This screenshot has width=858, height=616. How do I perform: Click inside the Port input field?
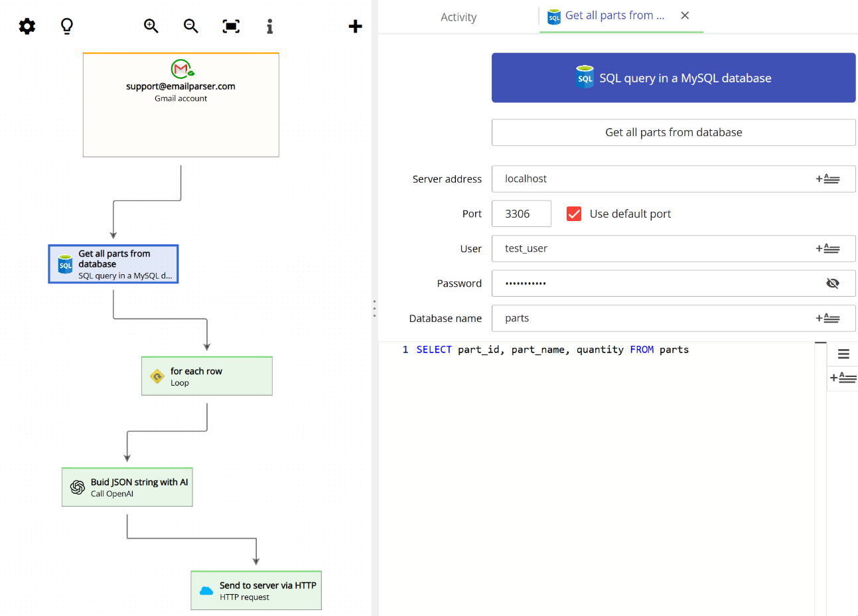coord(522,213)
